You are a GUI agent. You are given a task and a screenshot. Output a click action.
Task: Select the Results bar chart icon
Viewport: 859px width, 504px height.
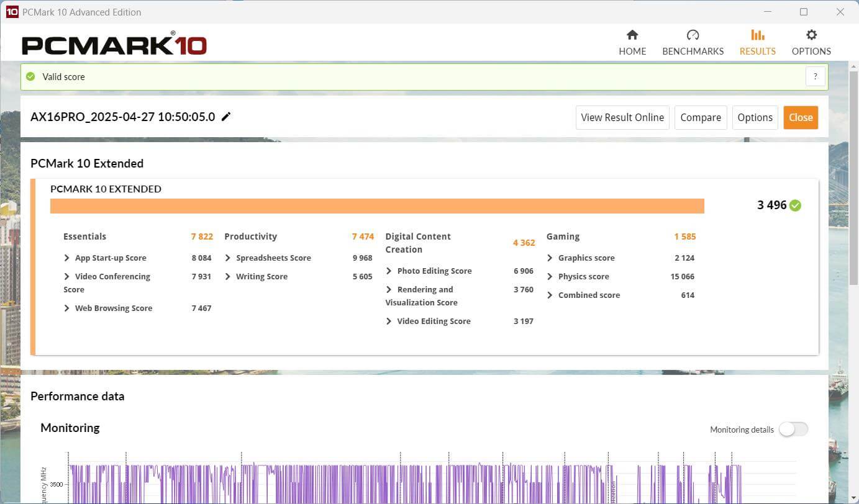coord(757,35)
